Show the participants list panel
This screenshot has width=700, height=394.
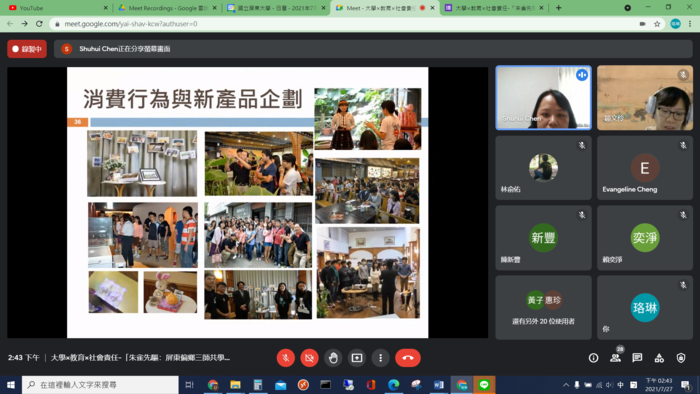click(616, 358)
